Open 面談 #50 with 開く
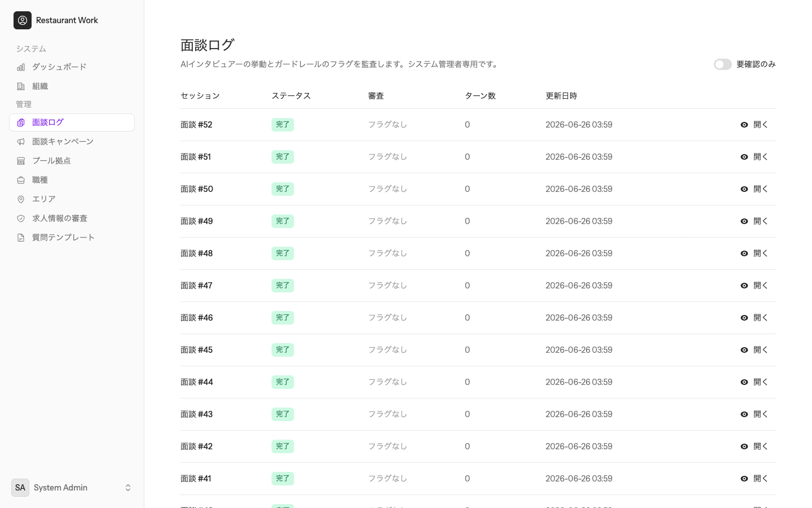The image size is (812, 508). 754,189
